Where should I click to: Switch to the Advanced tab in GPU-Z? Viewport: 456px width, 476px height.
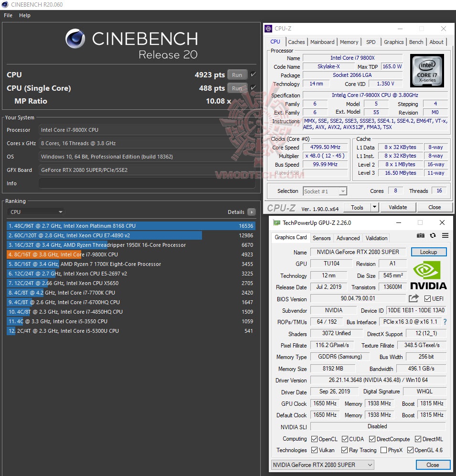(348, 238)
